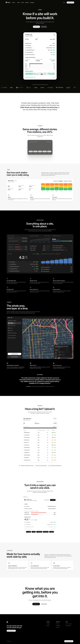Click the EVpin logo in the top navigation

point(8,3)
